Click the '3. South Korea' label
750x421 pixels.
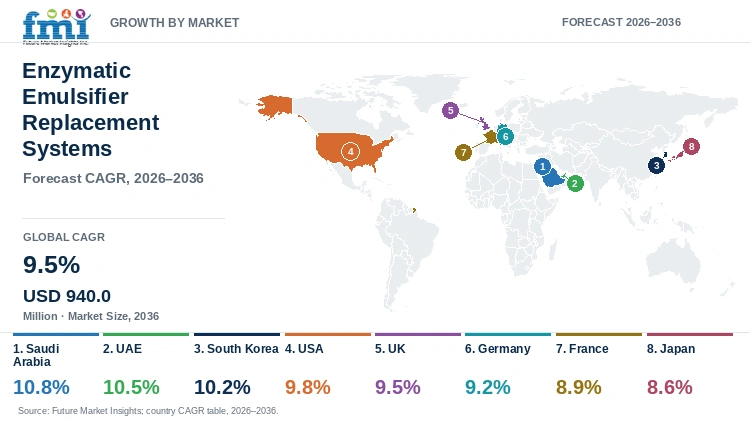[236, 349]
